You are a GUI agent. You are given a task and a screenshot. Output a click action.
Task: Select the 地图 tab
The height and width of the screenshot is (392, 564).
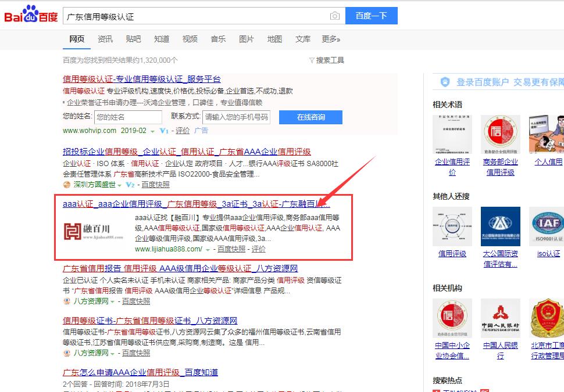[x=274, y=39]
